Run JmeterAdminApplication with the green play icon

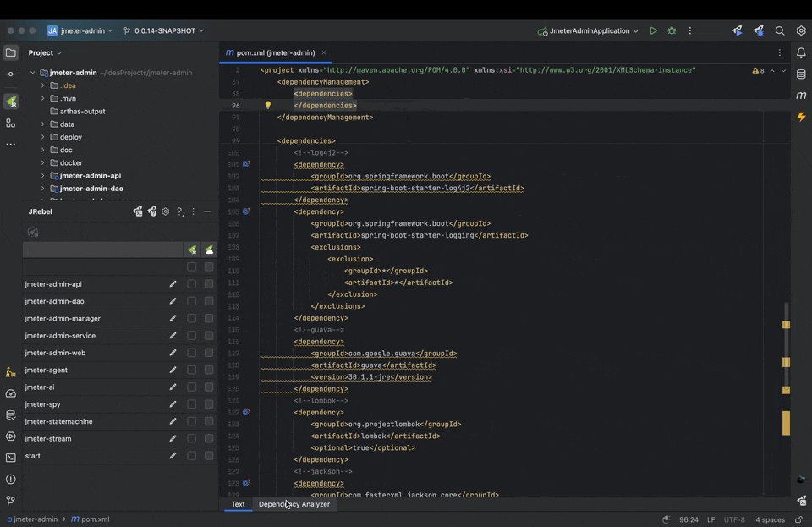pos(654,31)
